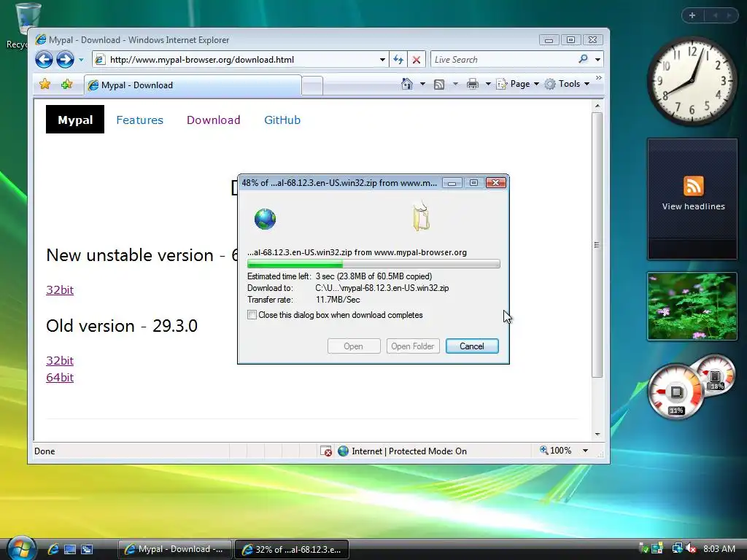Cancel the file download

(472, 346)
